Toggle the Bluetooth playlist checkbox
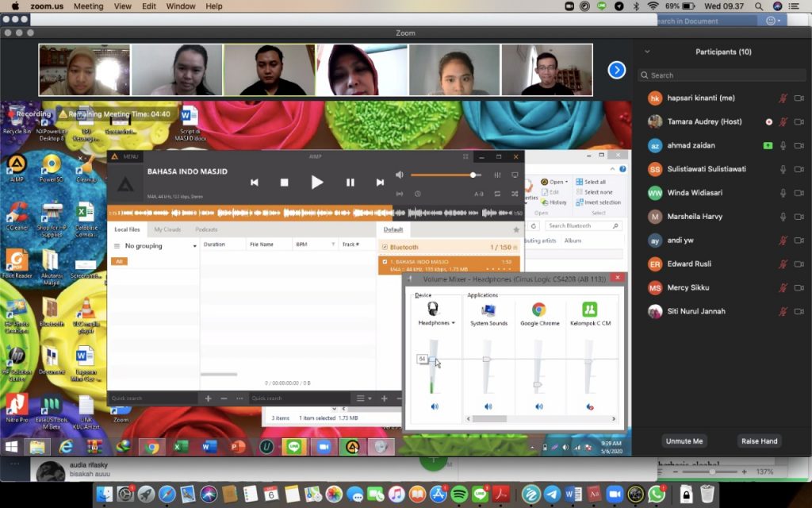This screenshot has width=812, height=508. click(x=385, y=248)
